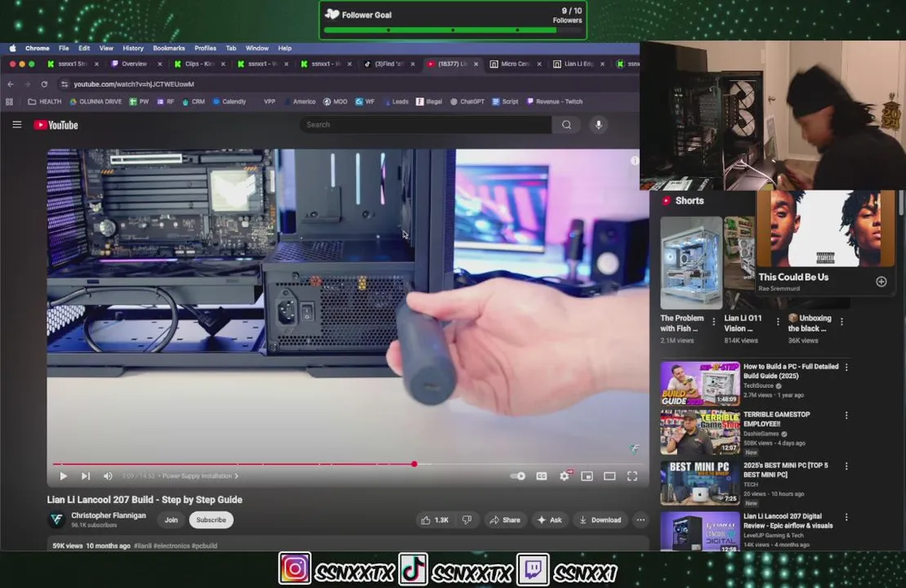
Task: Open options for 'TERRIBLE GAMESTOP EMPLOYEE' video
Action: click(846, 416)
